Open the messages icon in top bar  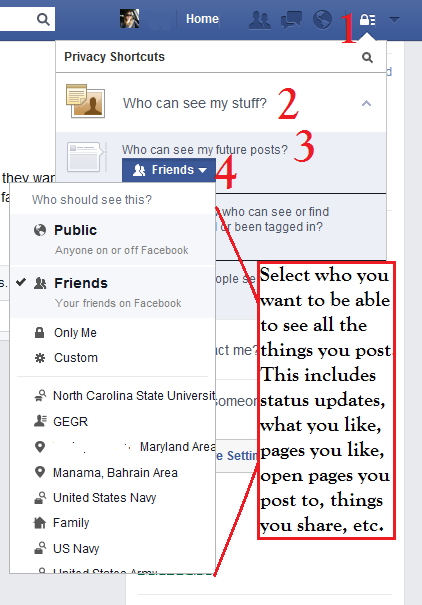coord(291,20)
